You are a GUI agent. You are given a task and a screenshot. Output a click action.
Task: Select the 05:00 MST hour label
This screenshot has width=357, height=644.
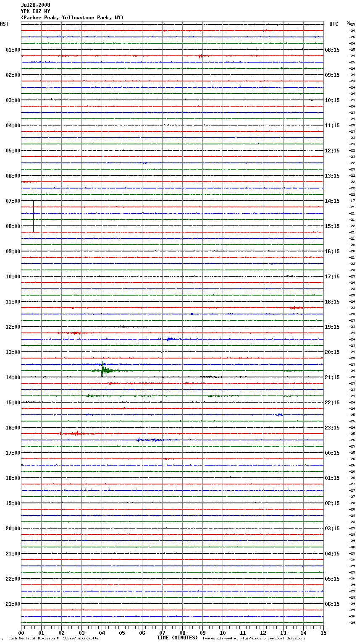coord(13,151)
